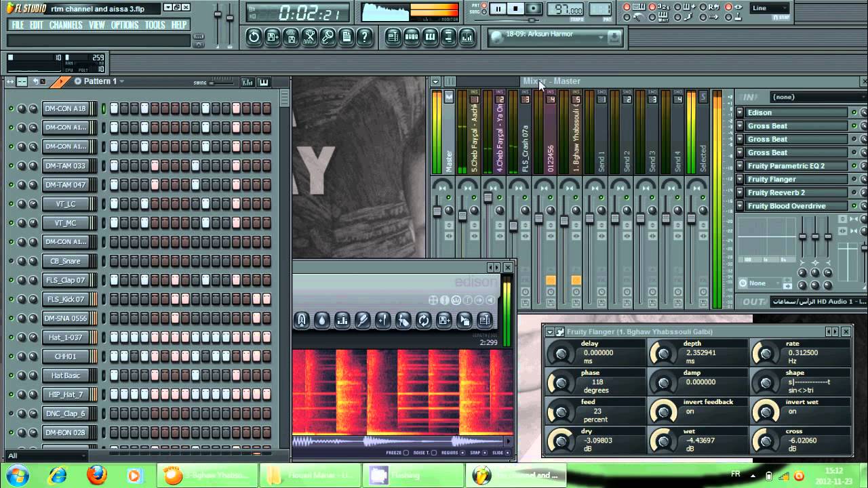Click the Hat Basic channel button
The height and width of the screenshot is (488, 868).
pos(66,375)
